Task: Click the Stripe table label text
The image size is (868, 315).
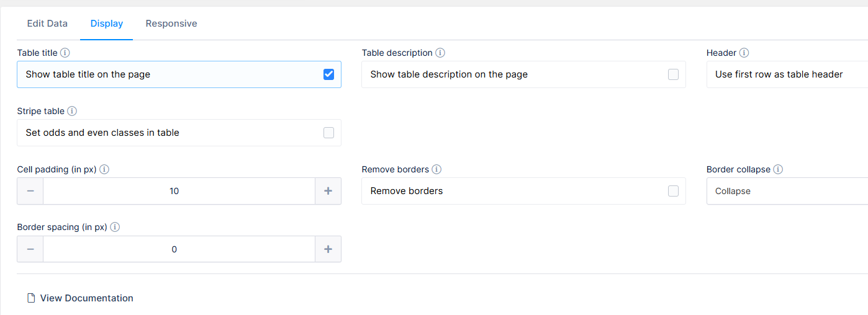Action: (x=41, y=112)
